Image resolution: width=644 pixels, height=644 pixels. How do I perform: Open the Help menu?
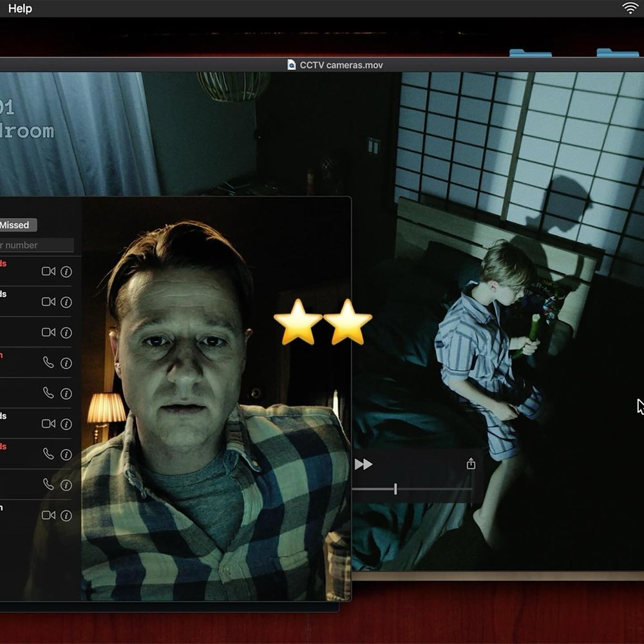coord(20,8)
